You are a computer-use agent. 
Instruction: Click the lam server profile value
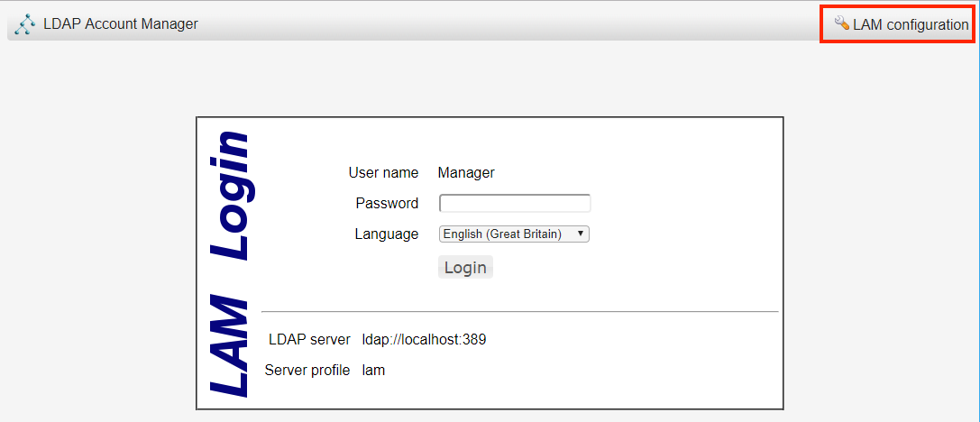tap(373, 371)
